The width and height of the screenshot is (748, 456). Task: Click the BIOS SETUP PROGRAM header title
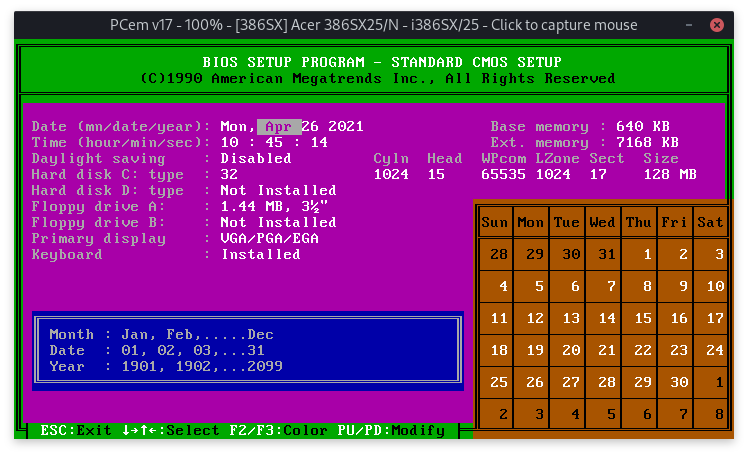[x=382, y=62]
